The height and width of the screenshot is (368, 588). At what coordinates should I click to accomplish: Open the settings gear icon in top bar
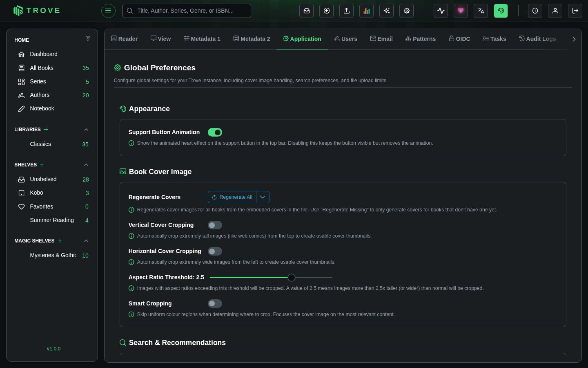click(x=407, y=11)
